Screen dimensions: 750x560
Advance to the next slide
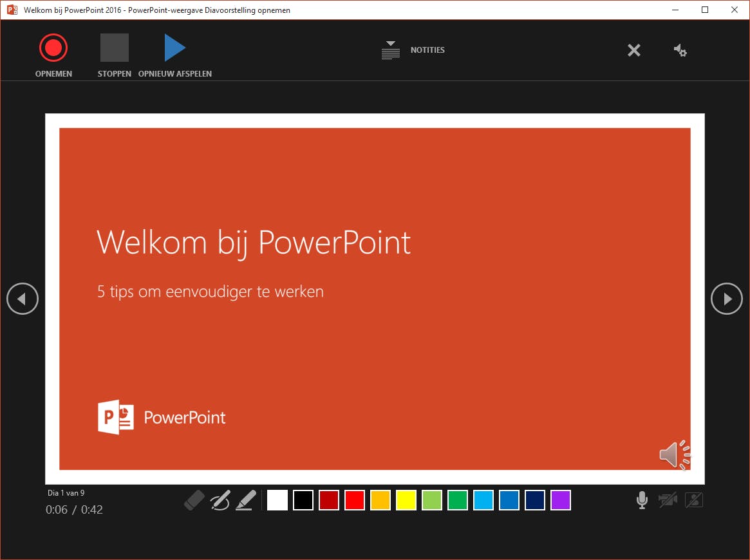coord(727,299)
